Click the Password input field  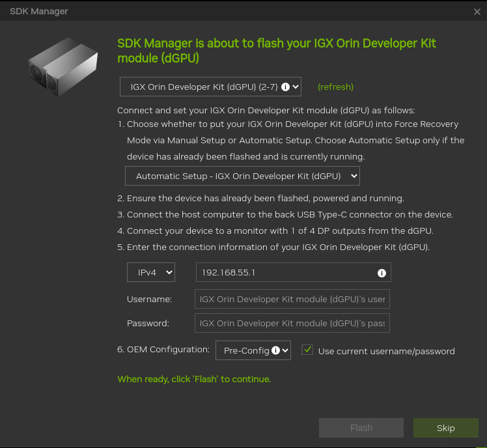pos(292,323)
